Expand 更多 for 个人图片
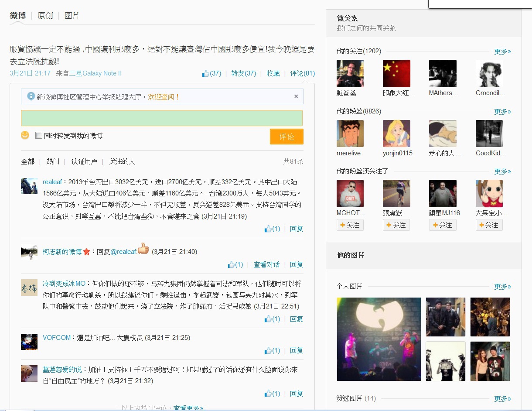This screenshot has height=411, width=532. (x=502, y=286)
